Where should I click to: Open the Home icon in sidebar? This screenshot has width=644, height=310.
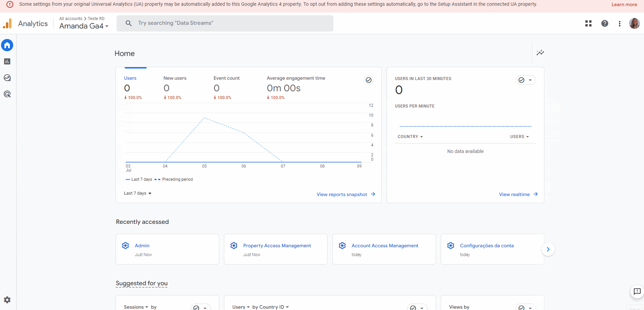click(x=7, y=45)
